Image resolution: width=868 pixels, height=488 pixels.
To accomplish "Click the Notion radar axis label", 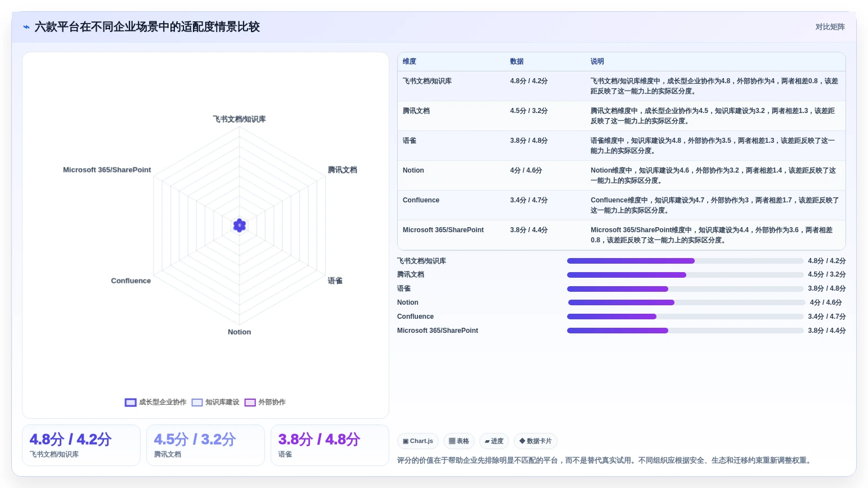I will (x=240, y=332).
